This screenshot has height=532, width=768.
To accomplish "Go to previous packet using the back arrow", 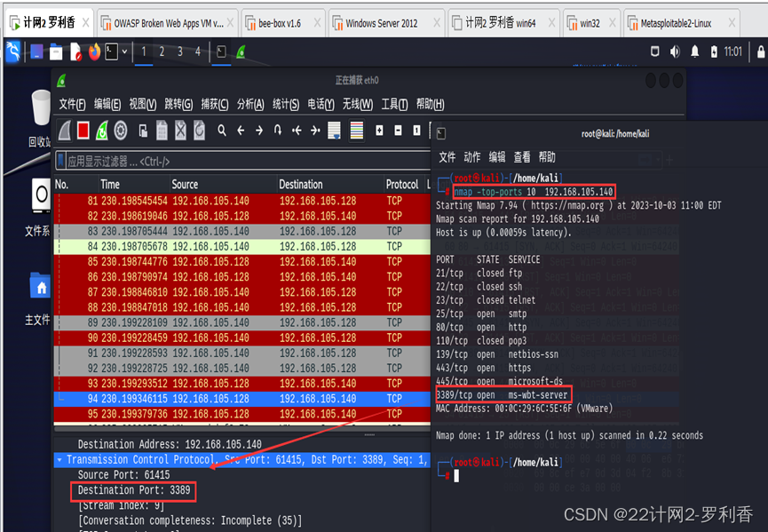I will [240, 131].
